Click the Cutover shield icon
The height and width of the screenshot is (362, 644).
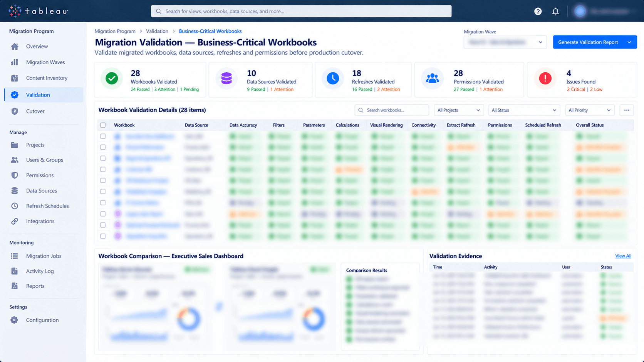15,111
